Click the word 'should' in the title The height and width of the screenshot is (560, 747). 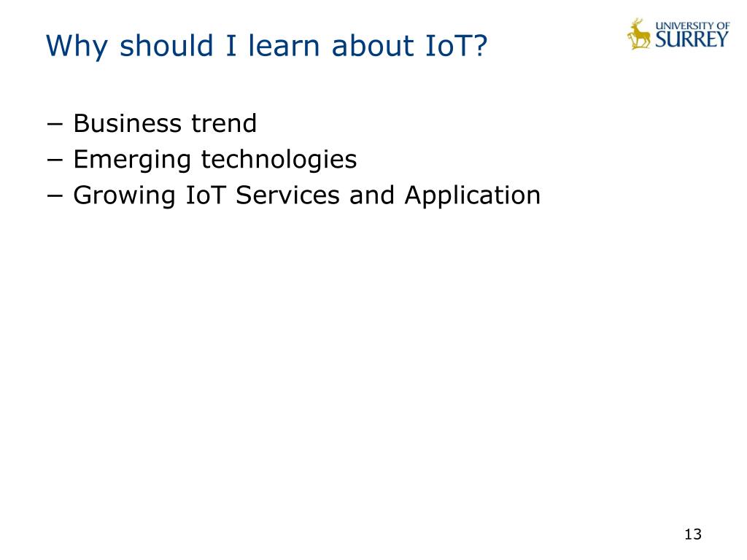tap(166, 45)
